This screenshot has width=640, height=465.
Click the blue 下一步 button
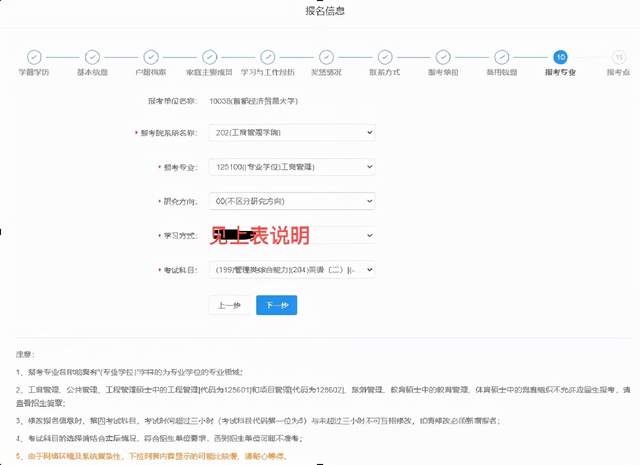277,305
